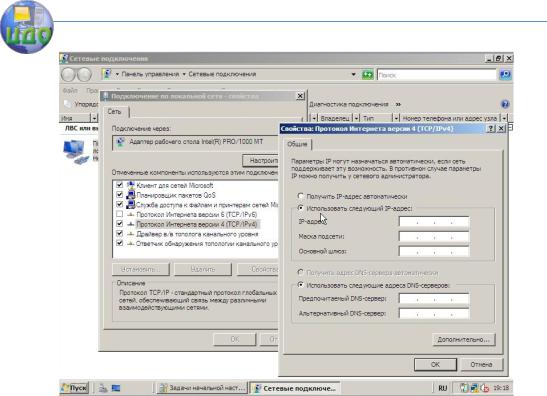Open the Тип column filter dropdown
The height and width of the screenshot is (396, 547).
(396, 118)
